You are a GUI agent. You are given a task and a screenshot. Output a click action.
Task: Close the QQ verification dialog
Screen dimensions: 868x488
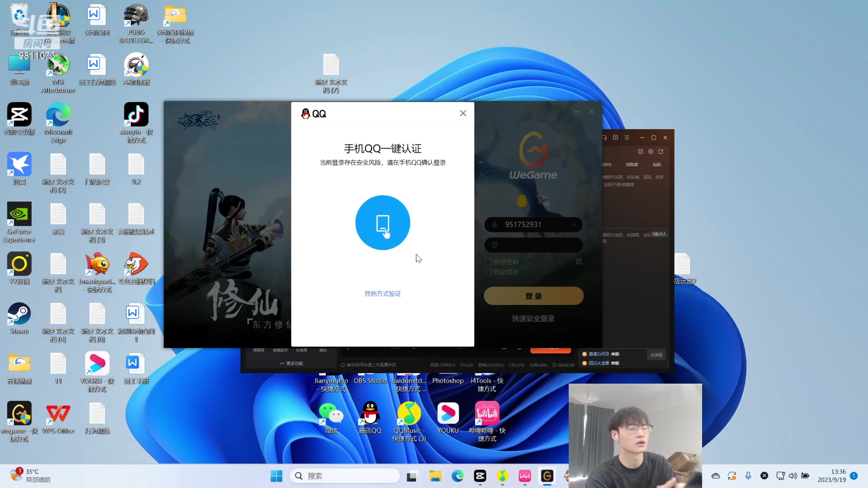point(463,113)
